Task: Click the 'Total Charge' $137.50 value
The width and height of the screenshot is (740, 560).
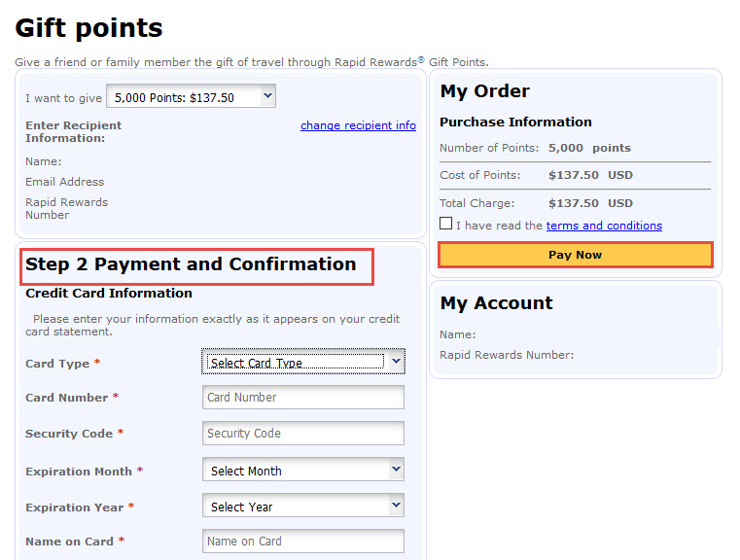Action: tap(574, 203)
